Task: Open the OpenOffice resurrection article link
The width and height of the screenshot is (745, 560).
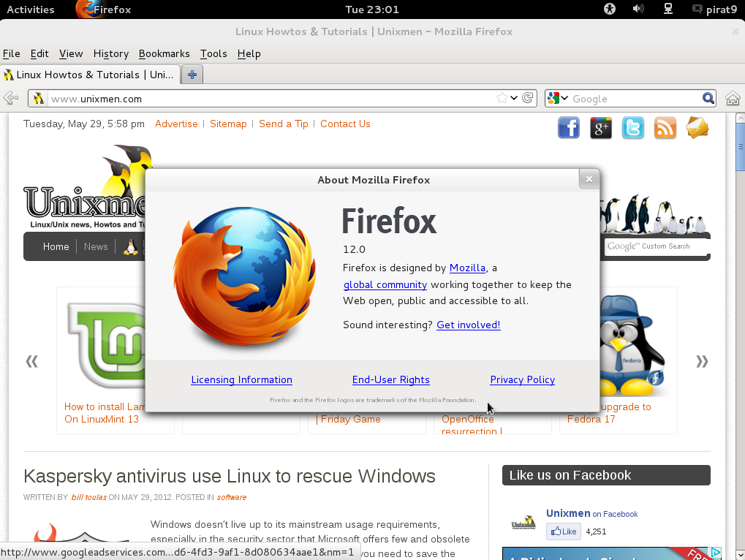Action: (x=472, y=425)
